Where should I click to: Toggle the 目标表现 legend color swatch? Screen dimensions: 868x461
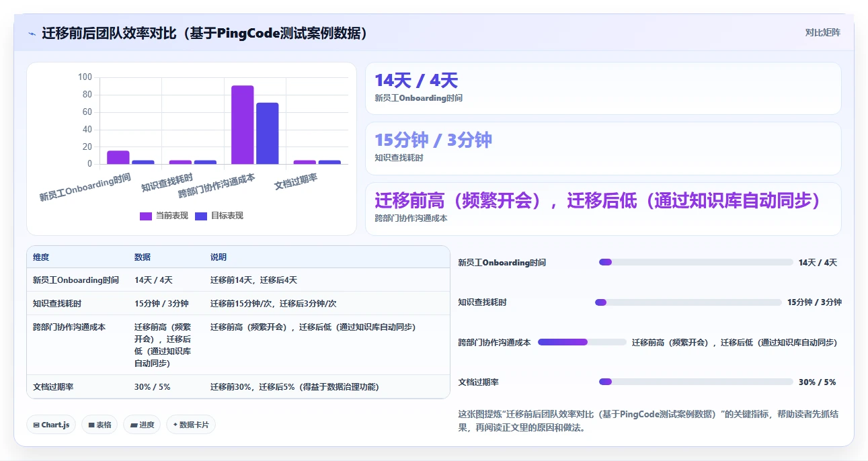(x=201, y=216)
